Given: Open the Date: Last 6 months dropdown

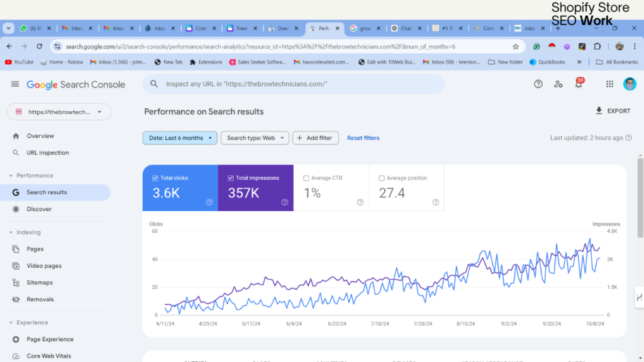Looking at the screenshot, I should (180, 138).
